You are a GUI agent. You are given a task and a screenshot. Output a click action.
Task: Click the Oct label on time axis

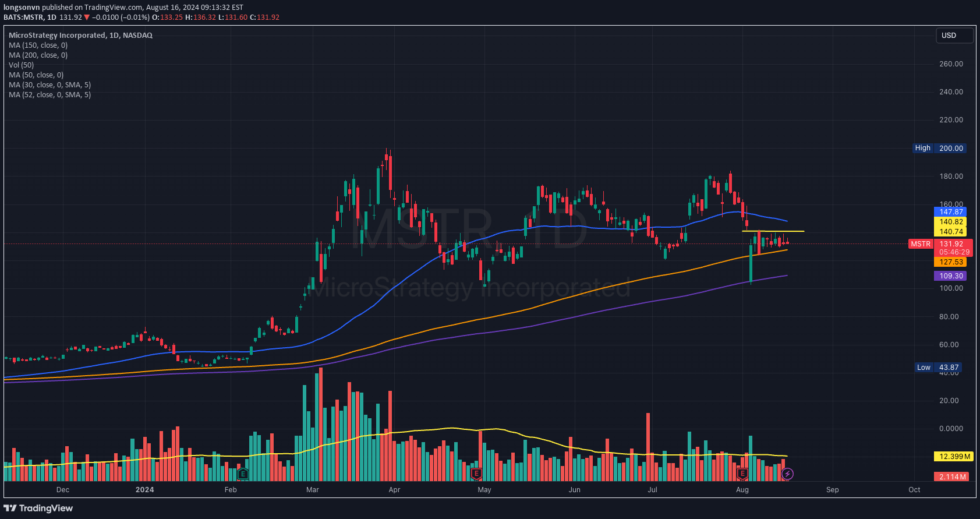pyautogui.click(x=915, y=490)
